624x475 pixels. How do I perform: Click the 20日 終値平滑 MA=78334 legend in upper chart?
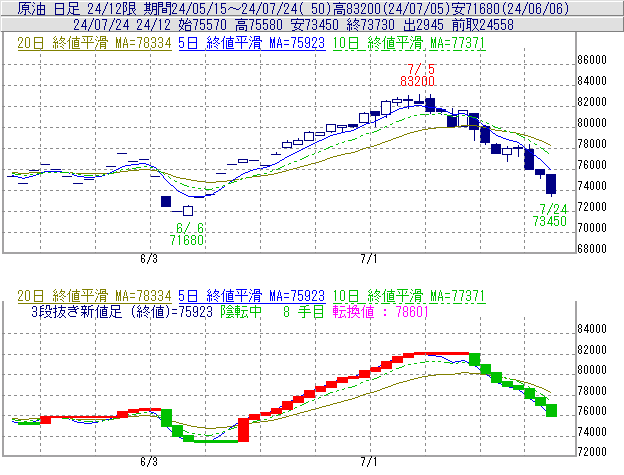(x=94, y=43)
